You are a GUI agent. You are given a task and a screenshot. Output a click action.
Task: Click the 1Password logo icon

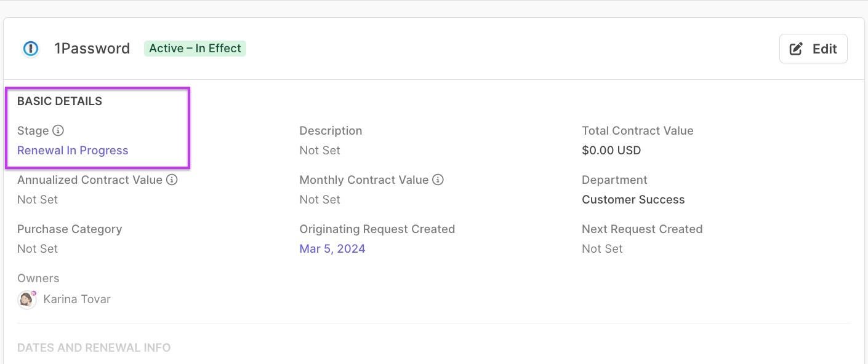(30, 49)
